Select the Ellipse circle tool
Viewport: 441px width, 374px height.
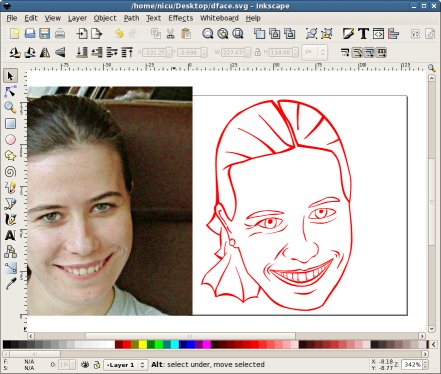pyautogui.click(x=10, y=140)
